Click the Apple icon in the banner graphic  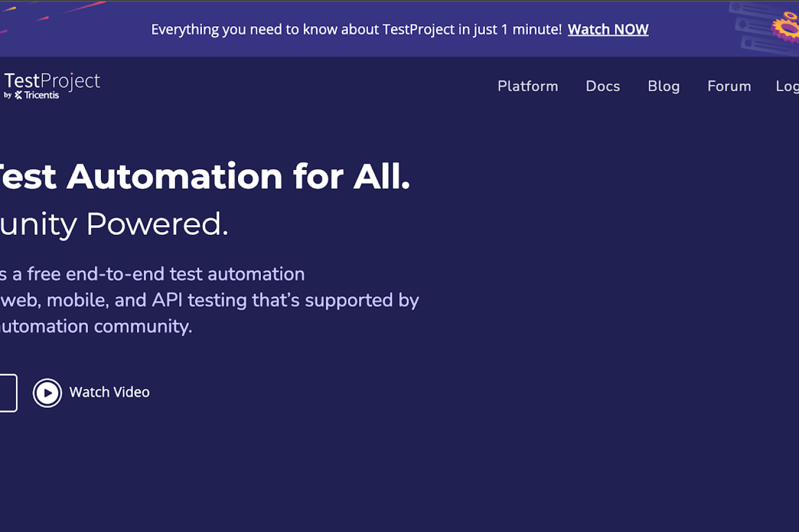(x=748, y=42)
